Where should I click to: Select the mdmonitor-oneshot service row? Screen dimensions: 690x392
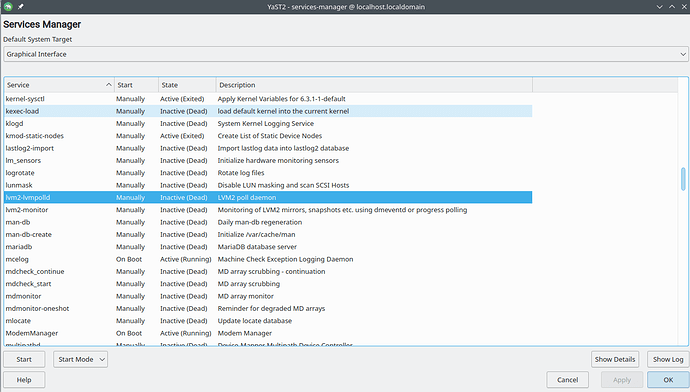pyautogui.click(x=268, y=308)
